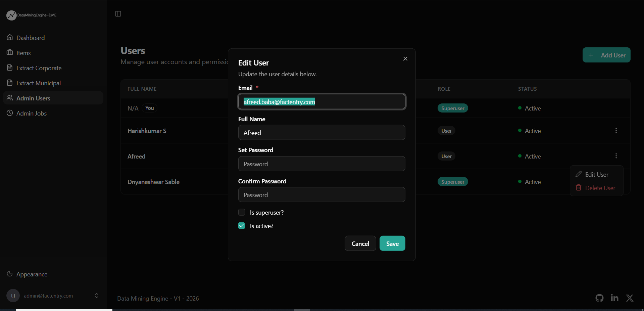The image size is (644, 311).
Task: Enable the Is superuser checkbox
Action: (242, 212)
